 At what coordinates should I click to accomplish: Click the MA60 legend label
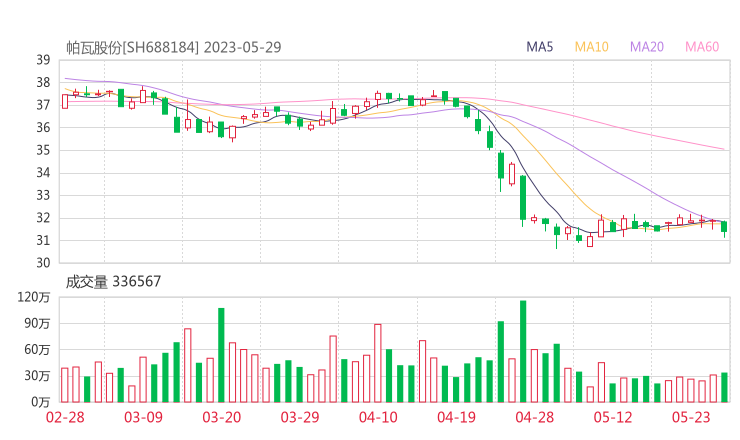(702, 47)
